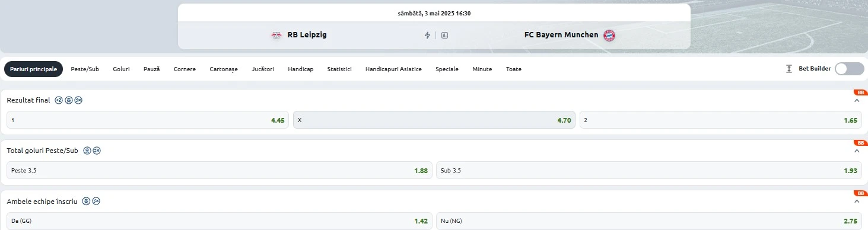This screenshot has height=230, width=868.
Task: Click the lightning bolt icon between teams
Action: point(427,35)
